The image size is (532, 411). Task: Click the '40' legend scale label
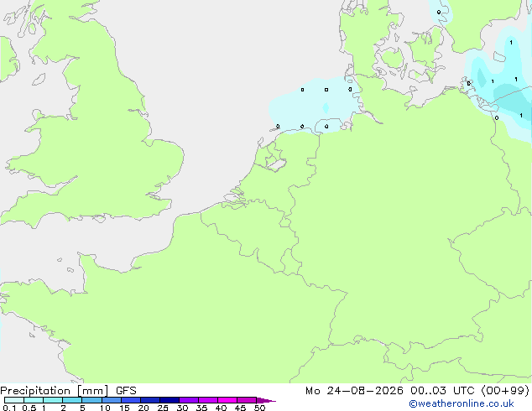221,408
